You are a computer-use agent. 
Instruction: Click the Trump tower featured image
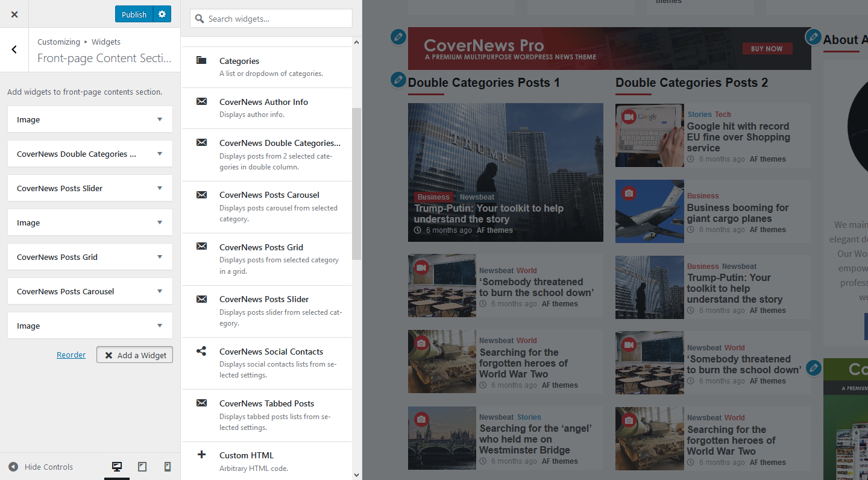coord(505,172)
